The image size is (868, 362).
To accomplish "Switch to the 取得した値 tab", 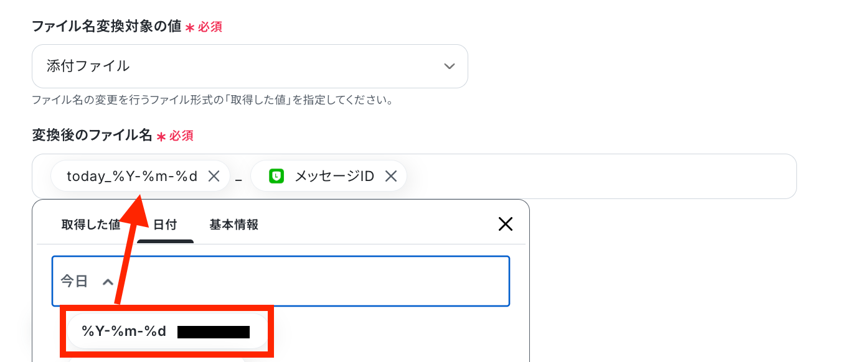I will [91, 225].
